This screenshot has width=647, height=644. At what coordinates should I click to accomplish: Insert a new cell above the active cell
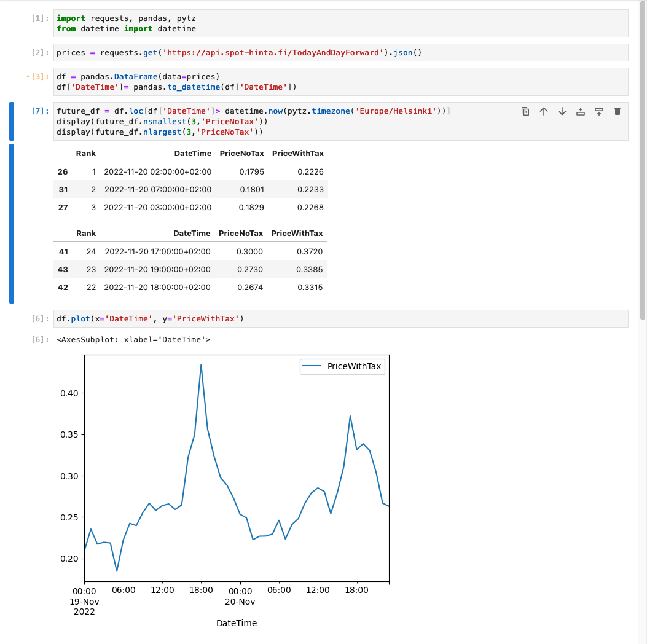point(581,111)
